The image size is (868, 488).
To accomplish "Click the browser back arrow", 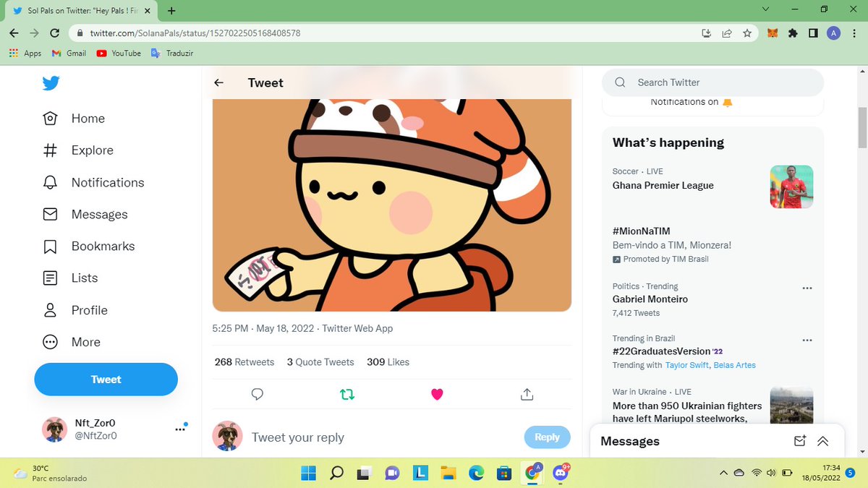I will pyautogui.click(x=14, y=33).
